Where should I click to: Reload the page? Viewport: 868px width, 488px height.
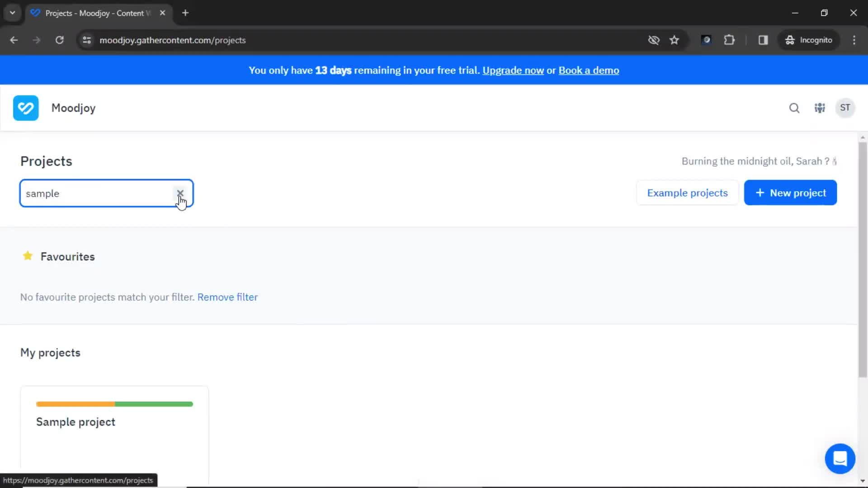coord(60,40)
